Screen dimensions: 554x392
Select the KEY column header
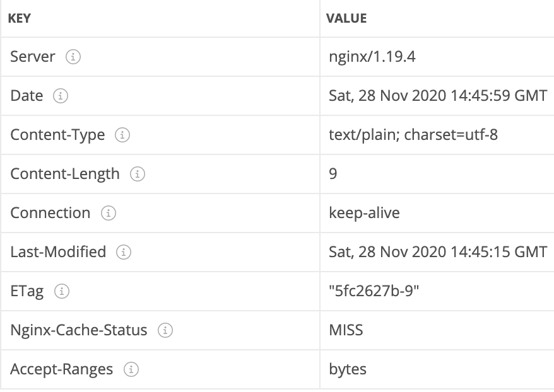(x=20, y=18)
